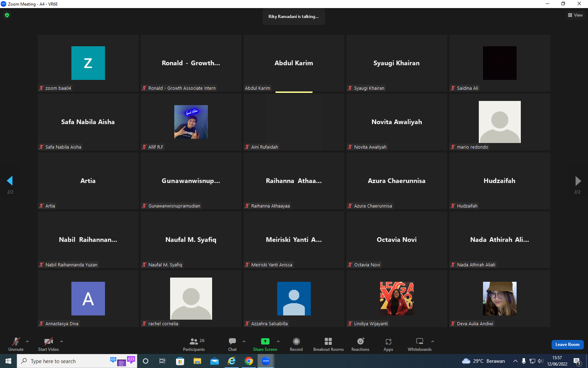The width and height of the screenshot is (588, 368).
Task: Open the View layout menu
Action: click(575, 15)
